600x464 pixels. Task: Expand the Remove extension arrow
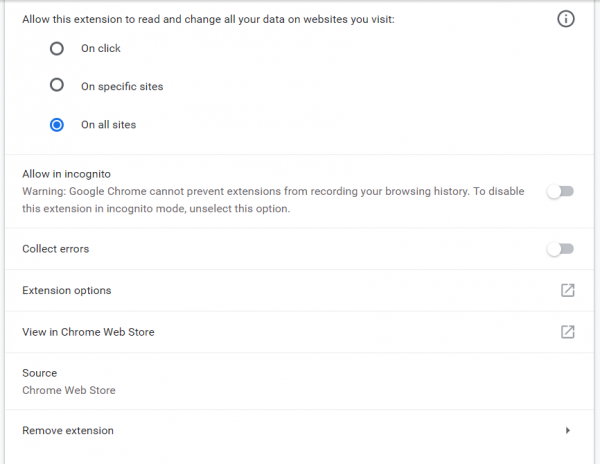tap(567, 430)
